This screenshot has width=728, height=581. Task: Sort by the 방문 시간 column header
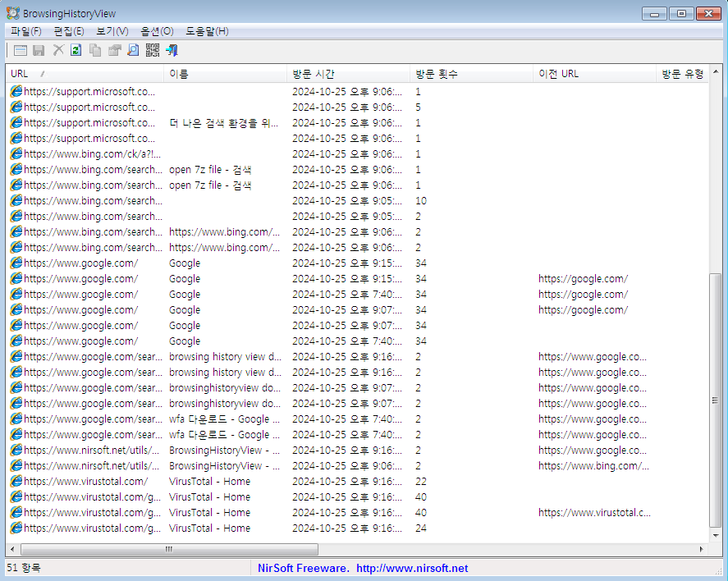tap(348, 74)
